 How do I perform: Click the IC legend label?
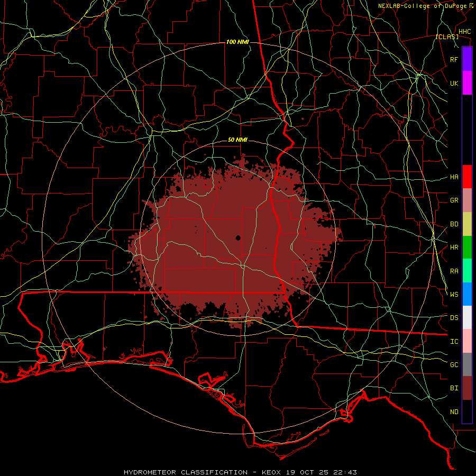coord(454,342)
